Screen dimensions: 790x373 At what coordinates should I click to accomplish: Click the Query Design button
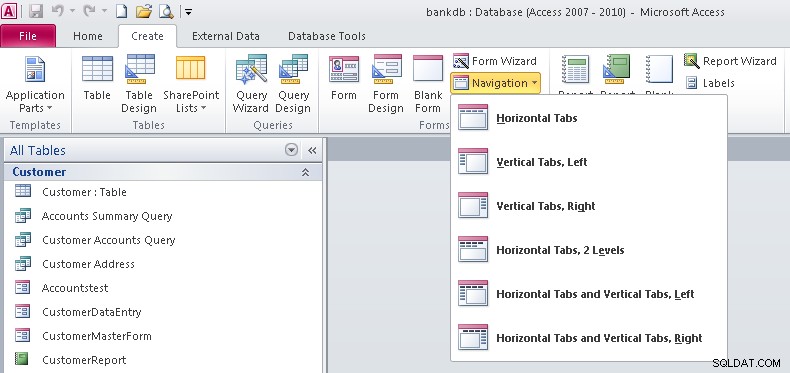pyautogui.click(x=293, y=84)
